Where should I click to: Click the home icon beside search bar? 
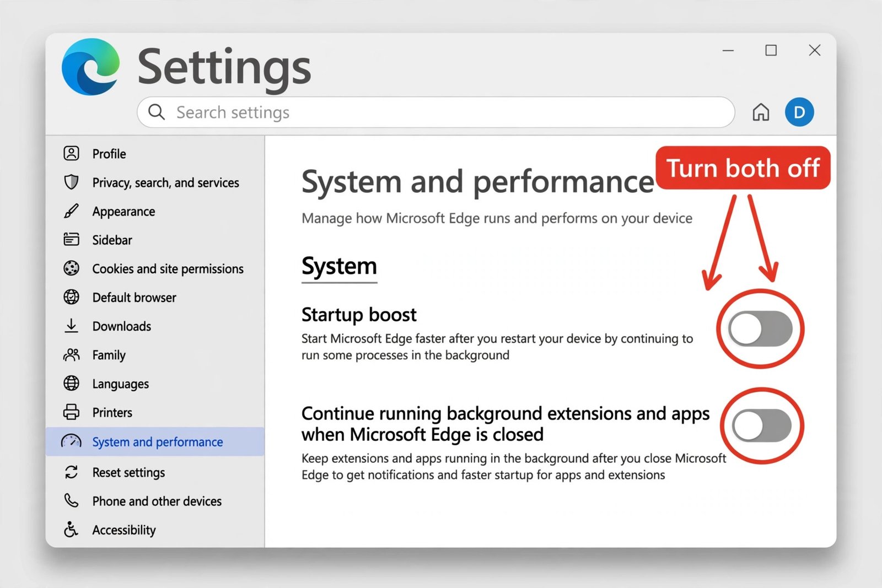point(761,112)
